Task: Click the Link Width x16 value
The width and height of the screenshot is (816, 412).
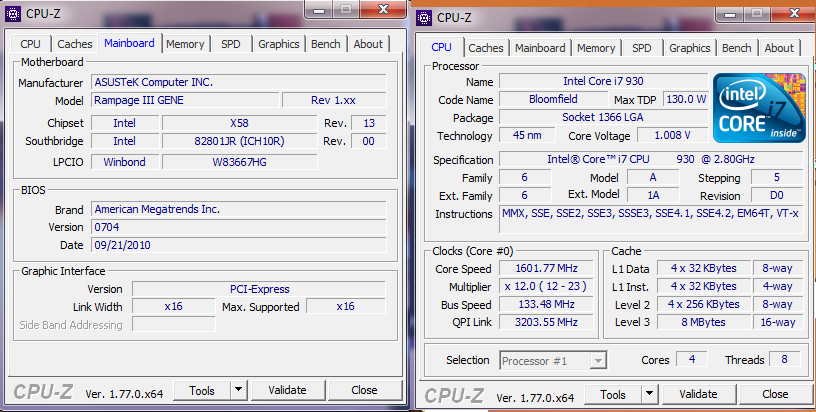Action: (173, 306)
